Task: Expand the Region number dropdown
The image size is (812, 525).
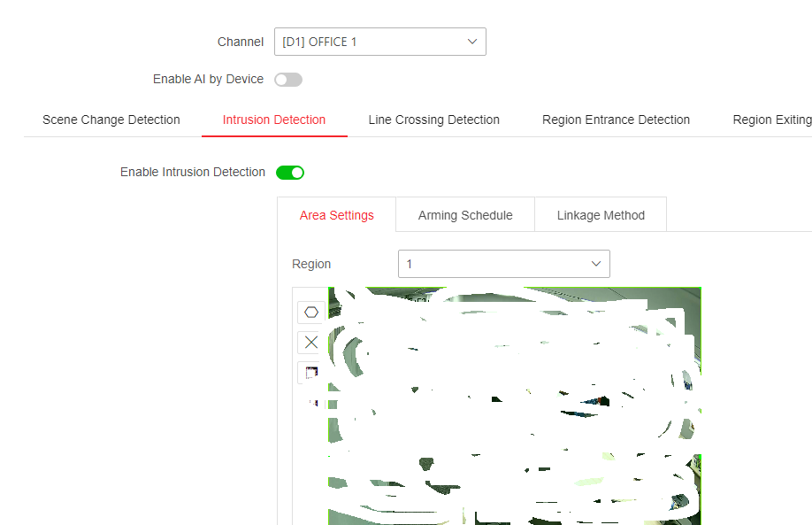Action: pyautogui.click(x=495, y=264)
